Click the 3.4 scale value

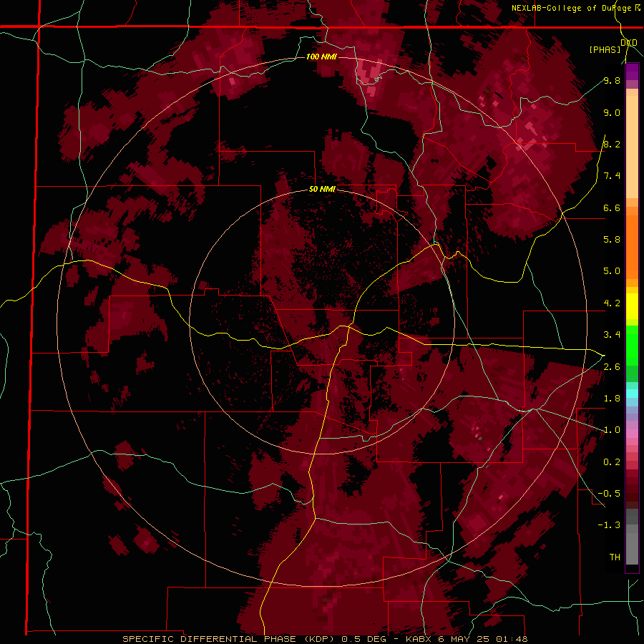(x=612, y=335)
